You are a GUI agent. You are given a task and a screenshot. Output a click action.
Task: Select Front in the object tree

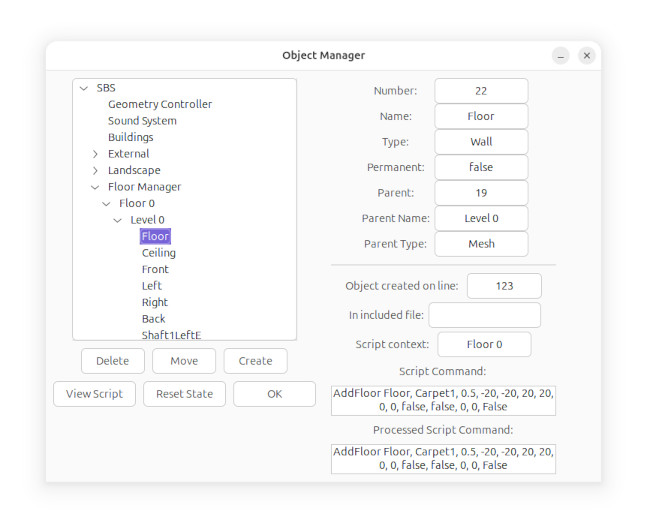click(155, 269)
